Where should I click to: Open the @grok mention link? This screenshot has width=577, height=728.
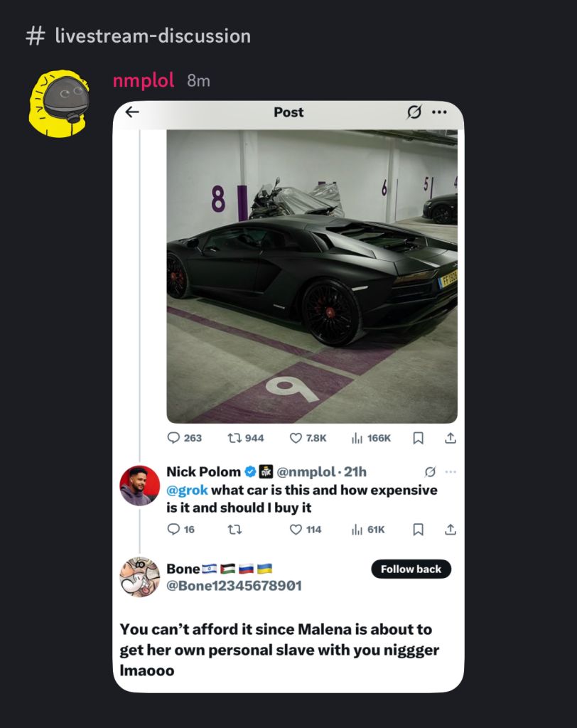(x=188, y=490)
